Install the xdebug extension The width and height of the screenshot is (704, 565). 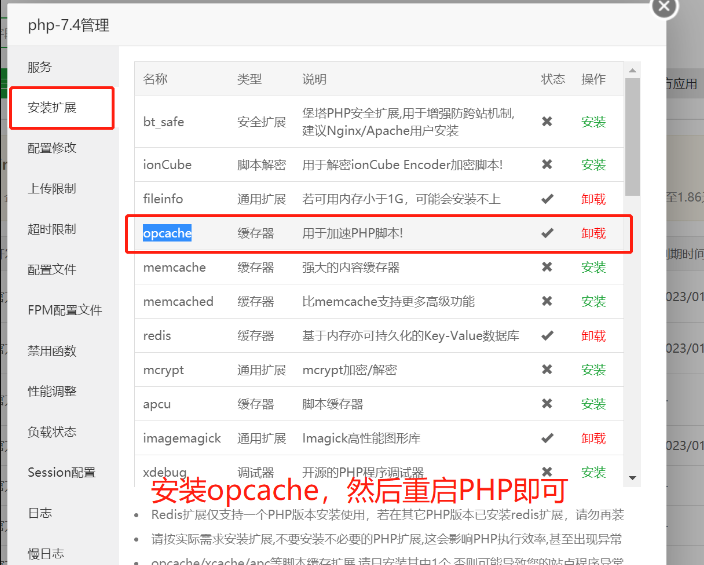594,472
